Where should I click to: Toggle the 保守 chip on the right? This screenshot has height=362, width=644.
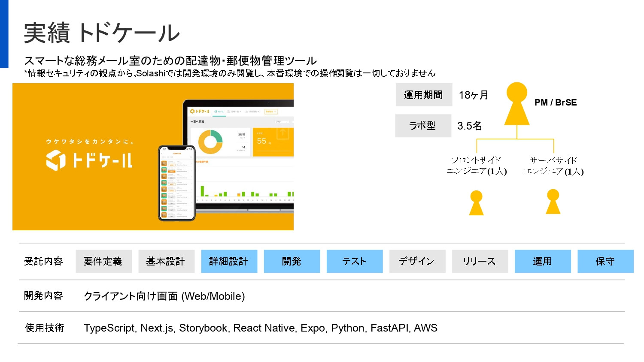[x=605, y=261]
